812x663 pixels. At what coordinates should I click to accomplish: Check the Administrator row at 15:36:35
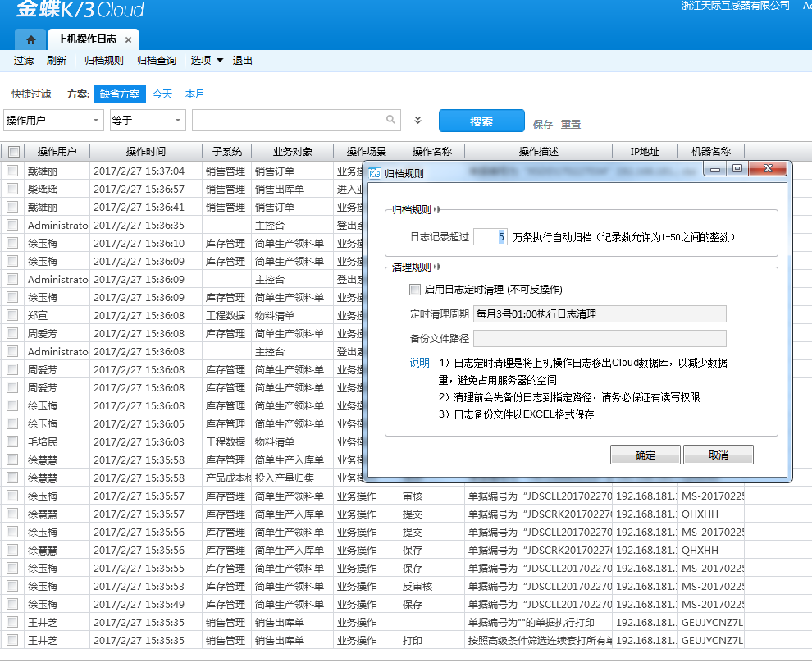click(x=12, y=225)
